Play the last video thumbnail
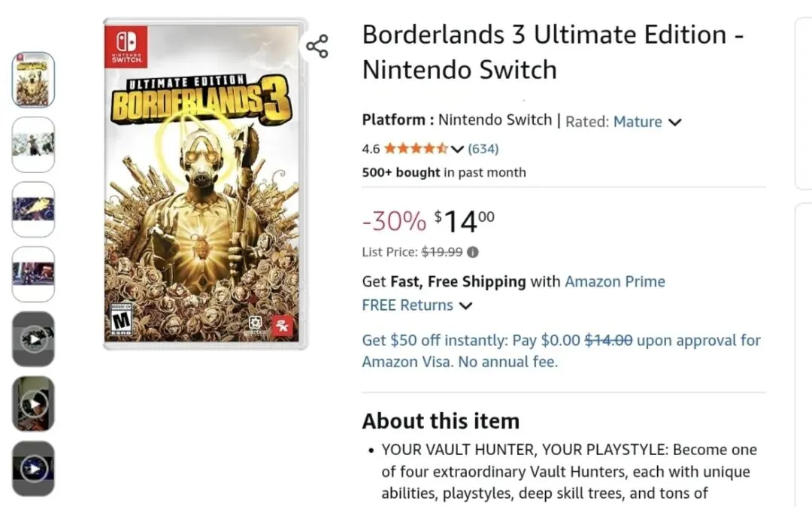The width and height of the screenshot is (812, 507). tap(33, 469)
